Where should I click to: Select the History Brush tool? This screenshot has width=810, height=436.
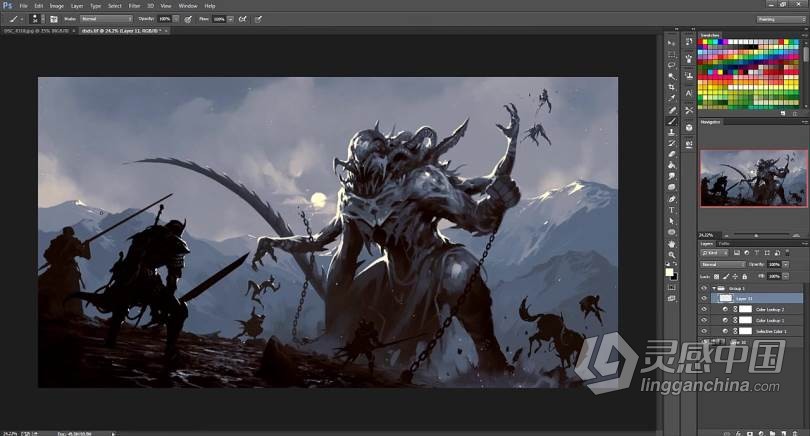pos(672,143)
